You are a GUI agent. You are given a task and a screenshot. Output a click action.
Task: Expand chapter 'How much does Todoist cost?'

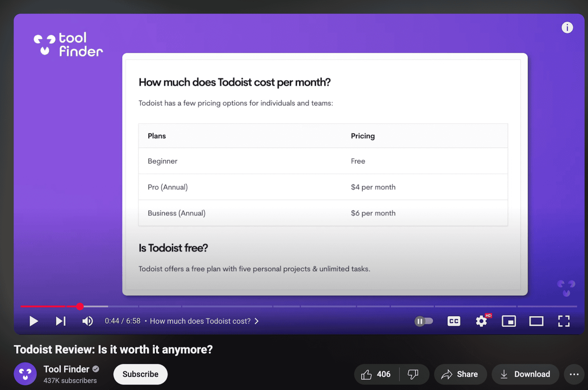204,321
